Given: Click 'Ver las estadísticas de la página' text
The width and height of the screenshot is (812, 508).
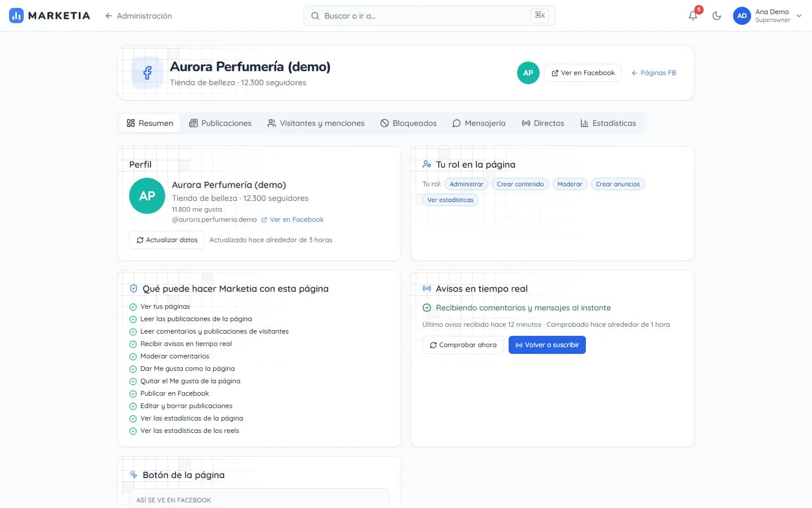Looking at the screenshot, I should 192,418.
